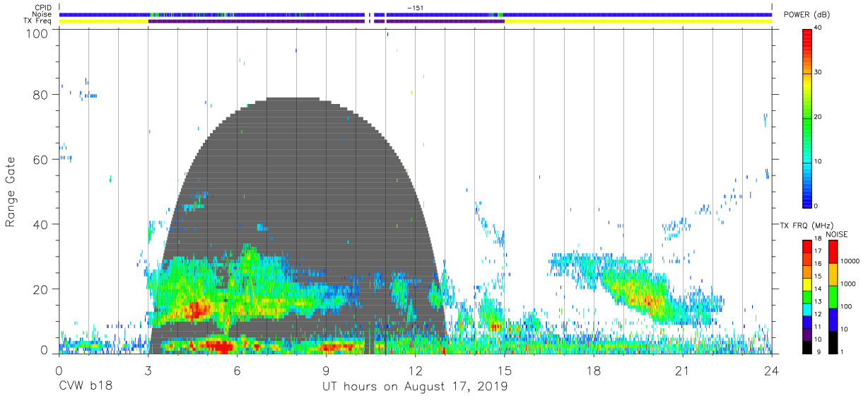Click the 6 tick on UT hours axis
The width and height of the screenshot is (868, 401).
237,370
